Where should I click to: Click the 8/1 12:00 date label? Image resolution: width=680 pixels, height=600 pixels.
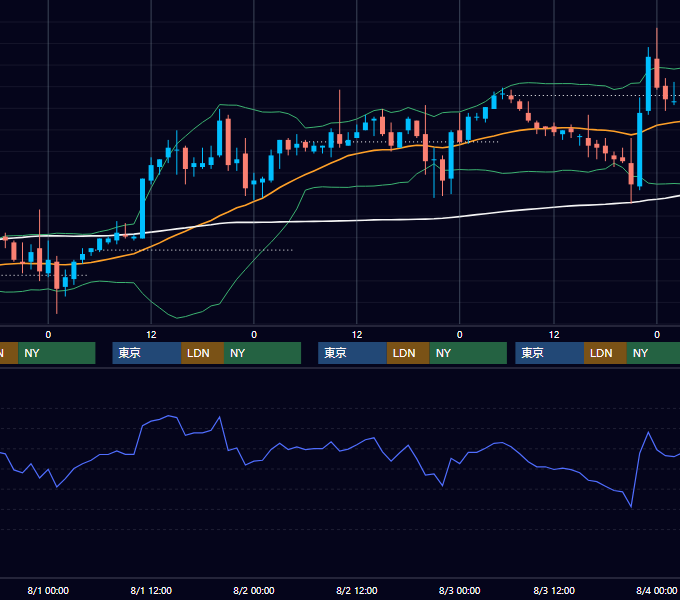coord(151,590)
